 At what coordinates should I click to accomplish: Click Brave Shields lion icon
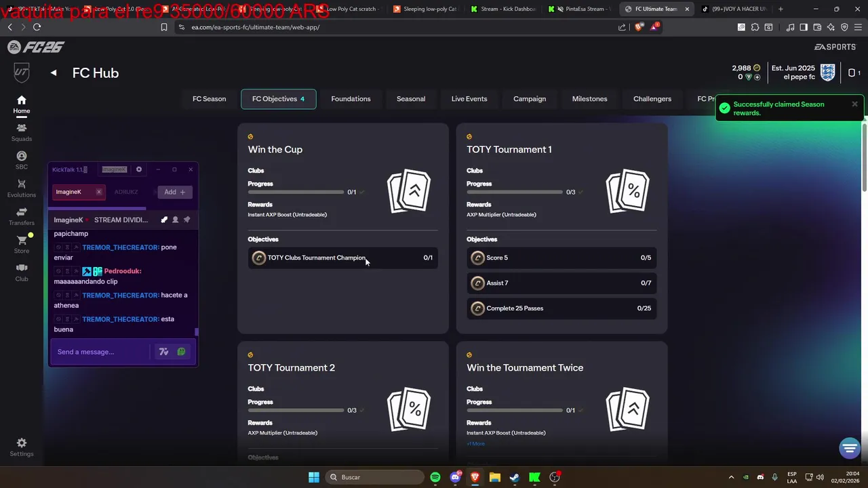(x=639, y=27)
